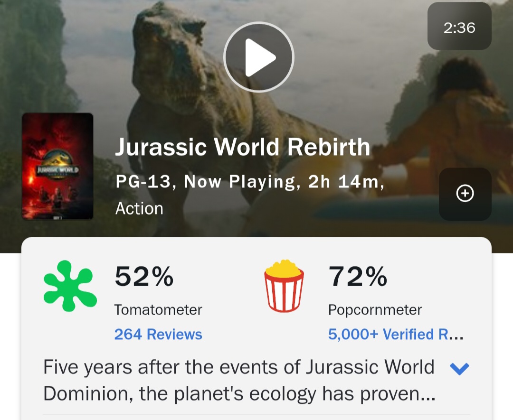Open the 264 Reviews link
Screen dimensions: 513x420
(x=158, y=334)
